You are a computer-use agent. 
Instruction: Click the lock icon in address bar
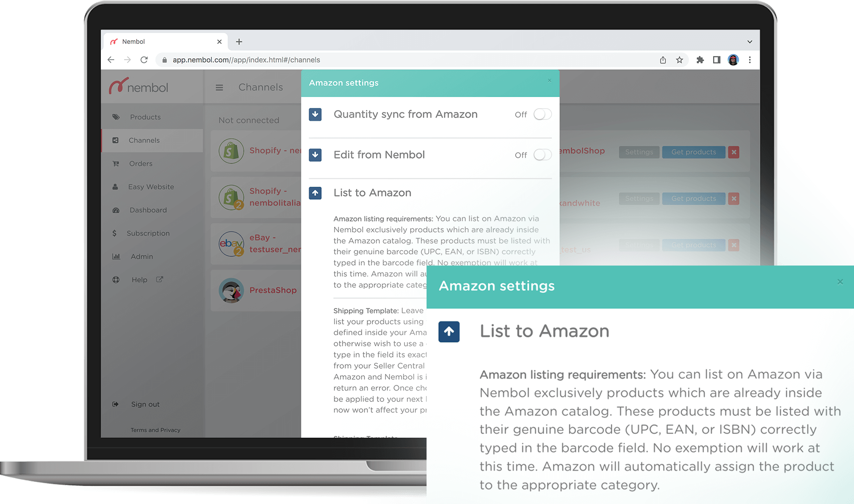164,60
